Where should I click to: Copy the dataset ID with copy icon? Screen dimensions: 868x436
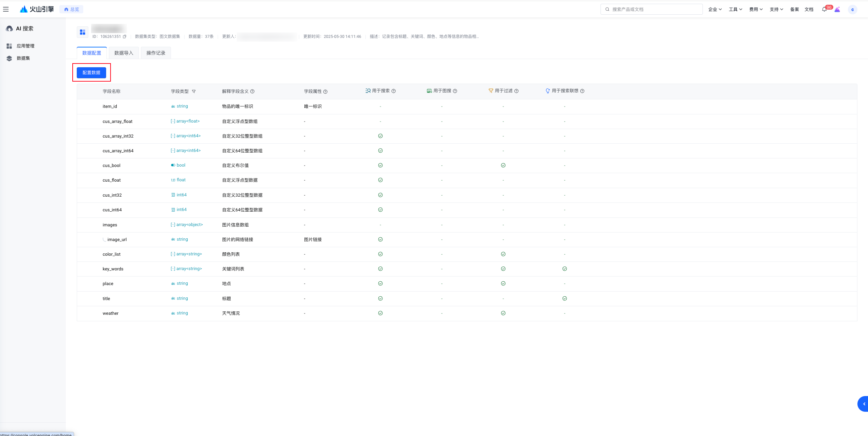point(125,37)
